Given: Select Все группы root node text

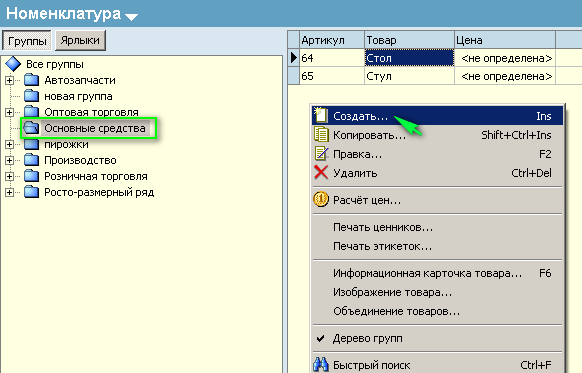Looking at the screenshot, I should (55, 64).
